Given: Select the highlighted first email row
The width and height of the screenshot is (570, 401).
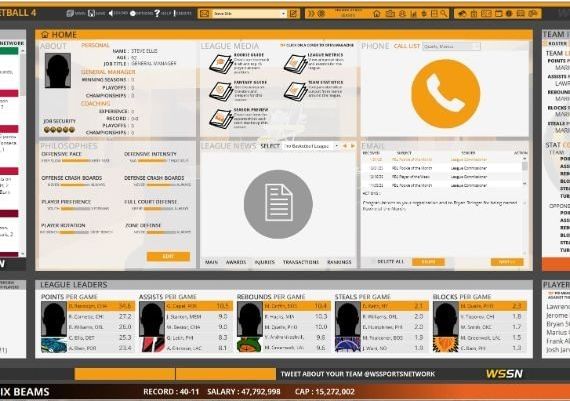Looking at the screenshot, I should click(442, 160).
